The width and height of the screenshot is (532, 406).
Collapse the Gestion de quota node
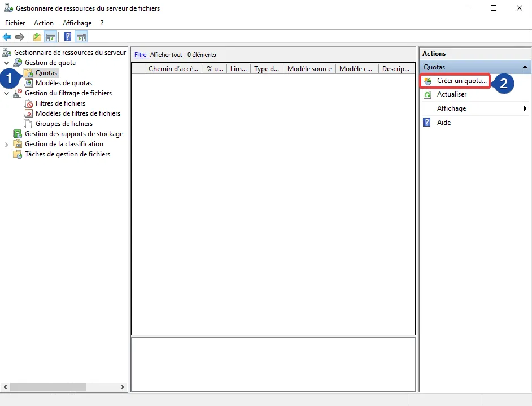(7, 63)
